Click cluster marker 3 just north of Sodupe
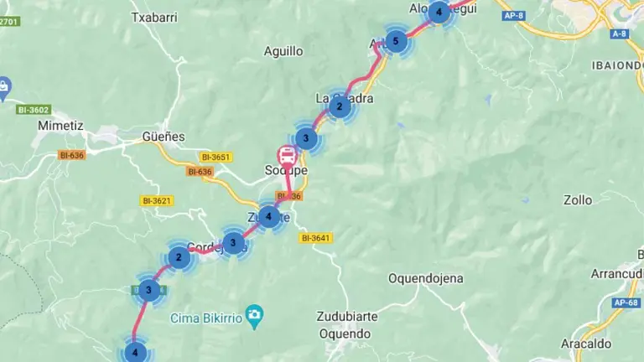Image resolution: width=644 pixels, height=362 pixels. [306, 138]
